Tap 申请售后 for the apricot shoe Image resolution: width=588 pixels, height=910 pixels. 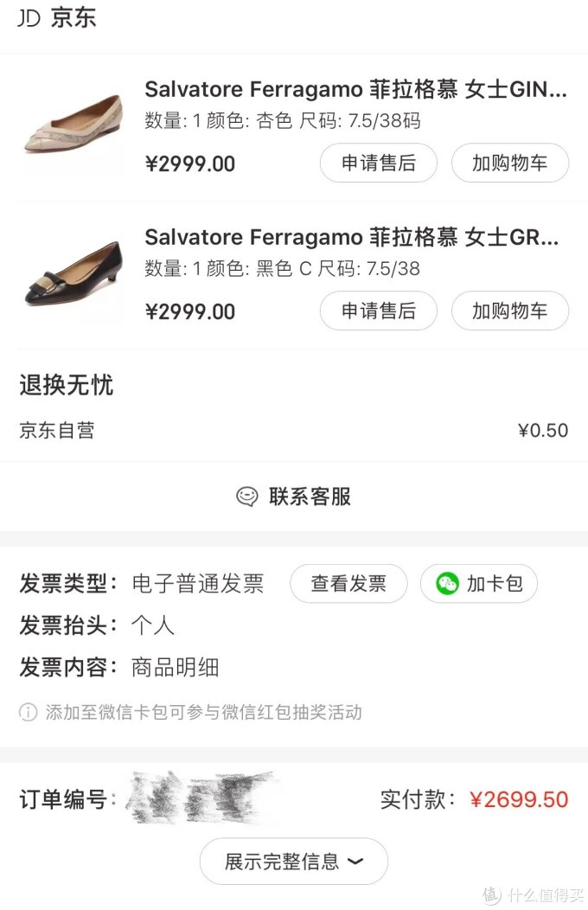tap(378, 163)
